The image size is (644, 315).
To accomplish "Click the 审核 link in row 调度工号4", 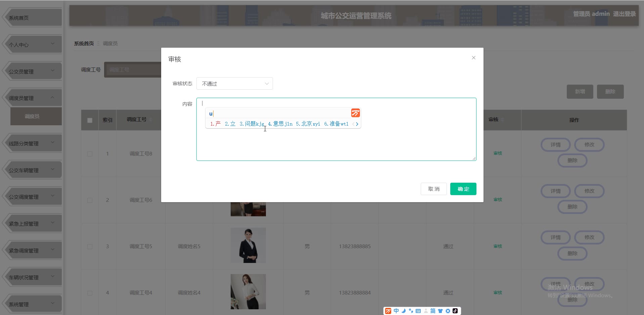I will point(498,293).
